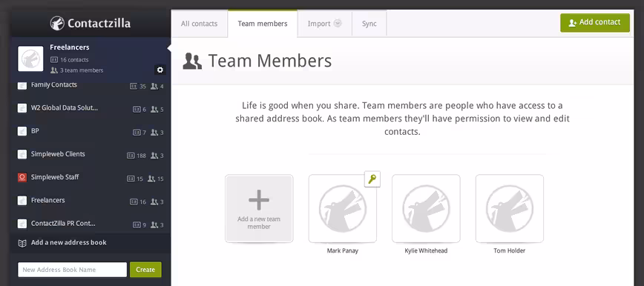644x286 pixels.
Task: Open Tom Holder's team member card
Action: point(510,208)
